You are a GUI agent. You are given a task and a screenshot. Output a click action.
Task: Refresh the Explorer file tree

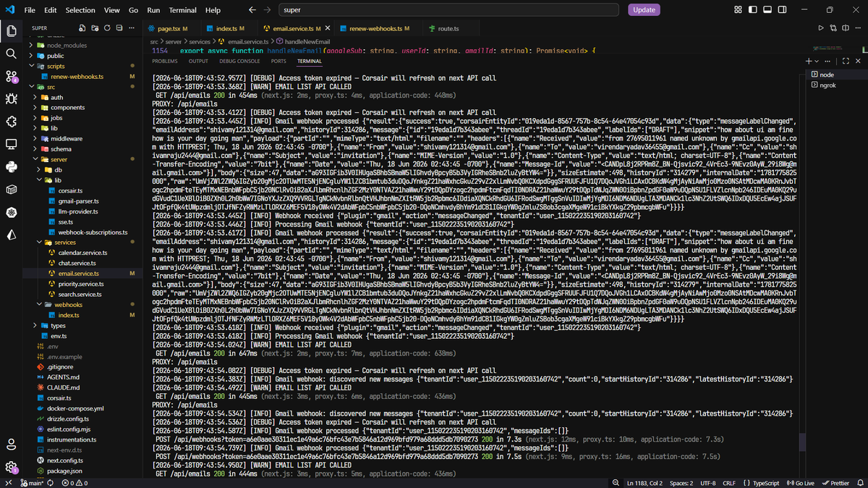pyautogui.click(x=108, y=28)
